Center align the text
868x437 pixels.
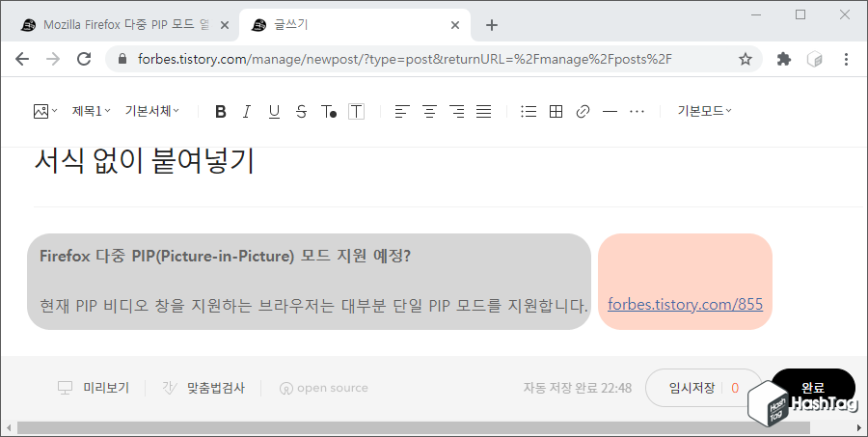429,112
